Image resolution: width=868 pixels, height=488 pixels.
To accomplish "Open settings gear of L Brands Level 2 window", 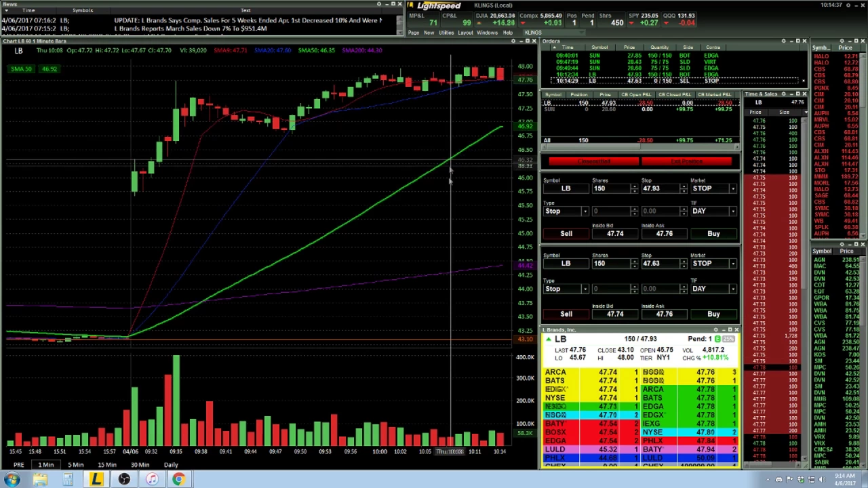I will pyautogui.click(x=715, y=330).
